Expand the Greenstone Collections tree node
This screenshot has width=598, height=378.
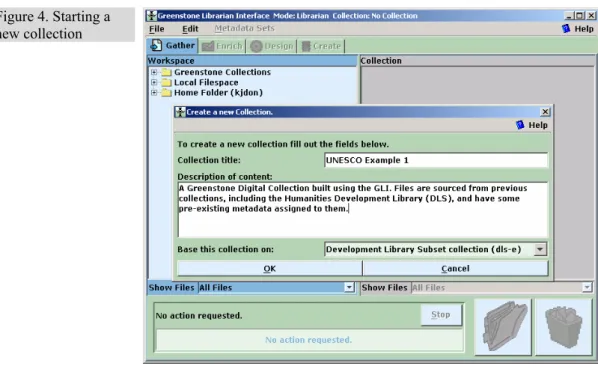click(154, 72)
